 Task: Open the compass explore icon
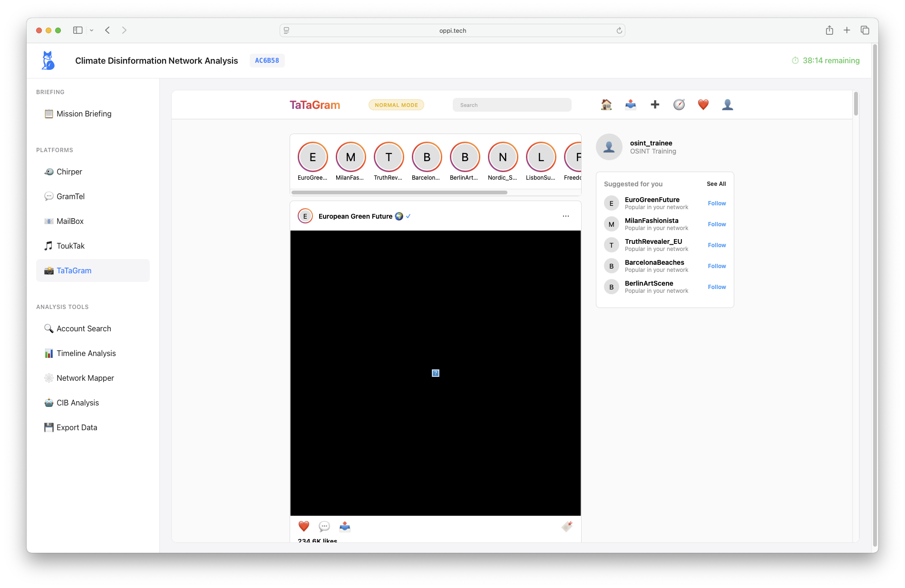(x=679, y=105)
